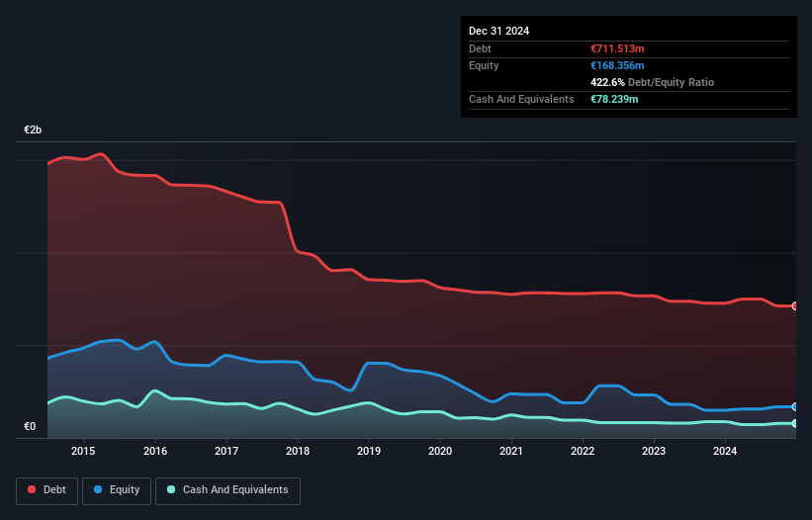Select the Cash endpoint marker on chart
Screen dimensions: 812x520
(795, 423)
